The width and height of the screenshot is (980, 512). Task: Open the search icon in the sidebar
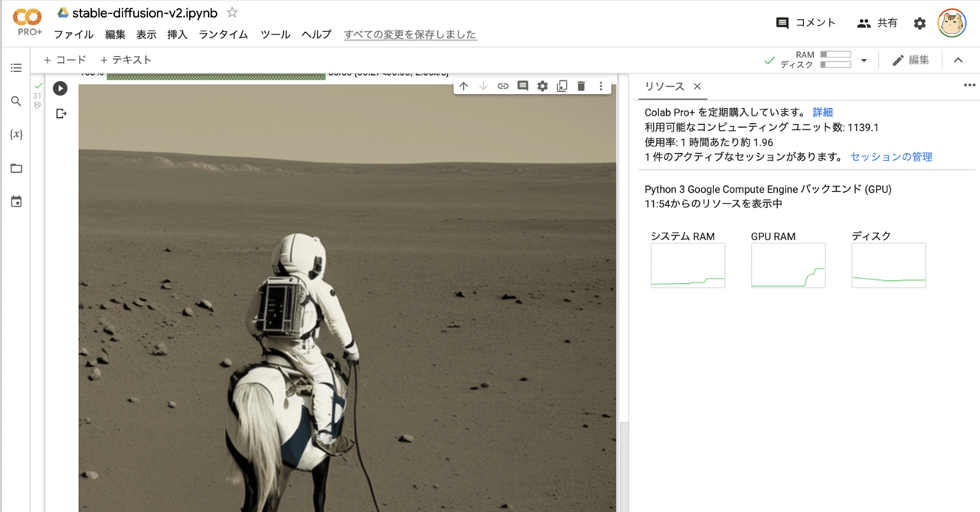[16, 100]
